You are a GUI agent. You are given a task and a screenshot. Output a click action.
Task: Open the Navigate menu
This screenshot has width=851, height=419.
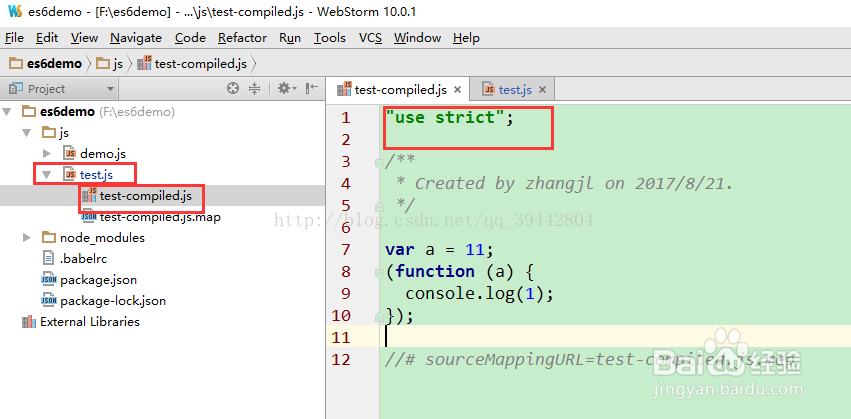point(136,38)
